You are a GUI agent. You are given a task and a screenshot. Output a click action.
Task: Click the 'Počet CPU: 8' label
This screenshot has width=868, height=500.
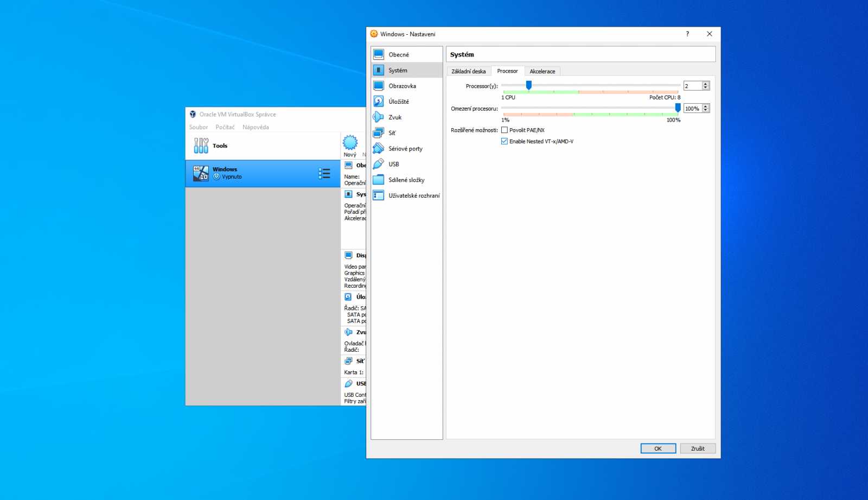pyautogui.click(x=665, y=98)
